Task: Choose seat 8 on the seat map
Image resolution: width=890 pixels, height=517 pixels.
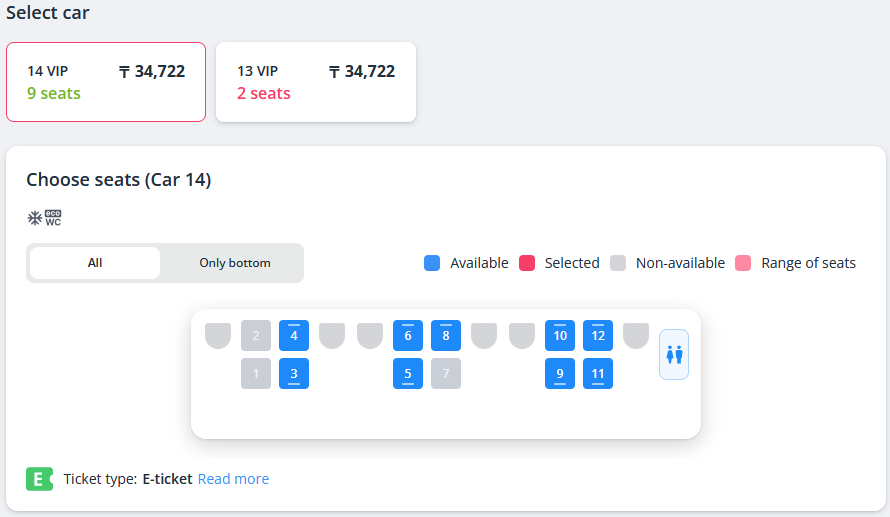Action: tap(446, 336)
